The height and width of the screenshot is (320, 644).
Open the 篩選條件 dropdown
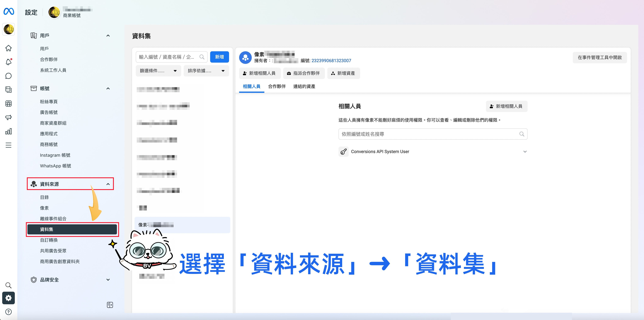click(158, 71)
